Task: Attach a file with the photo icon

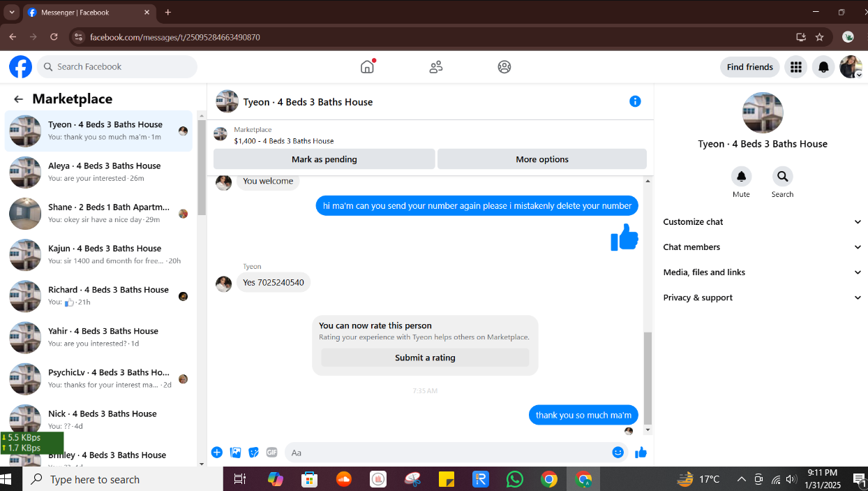Action: 236,453
